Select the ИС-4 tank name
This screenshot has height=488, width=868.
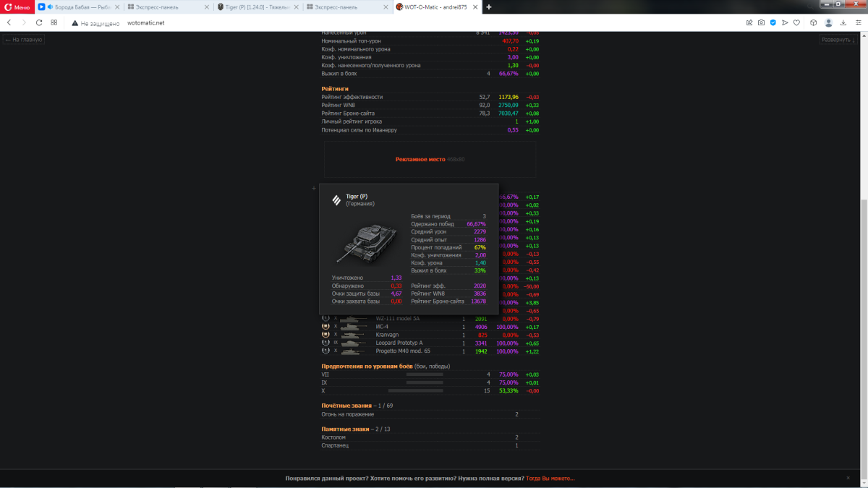[382, 327]
